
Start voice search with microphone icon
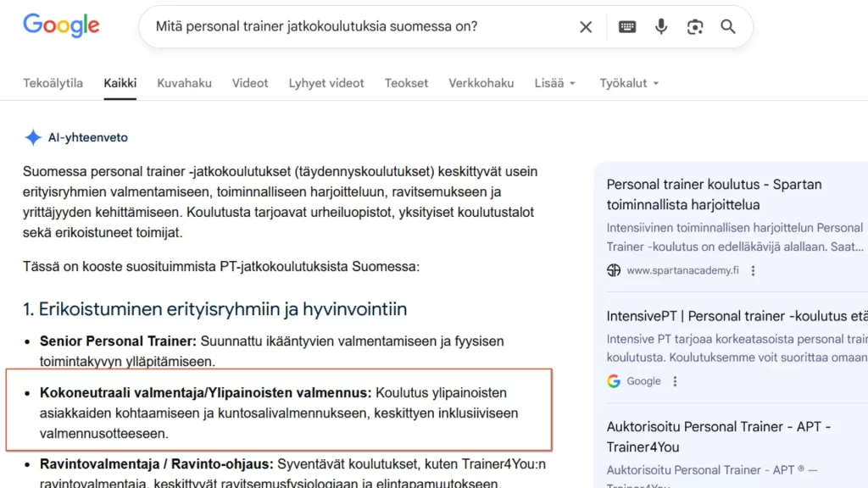tap(661, 27)
